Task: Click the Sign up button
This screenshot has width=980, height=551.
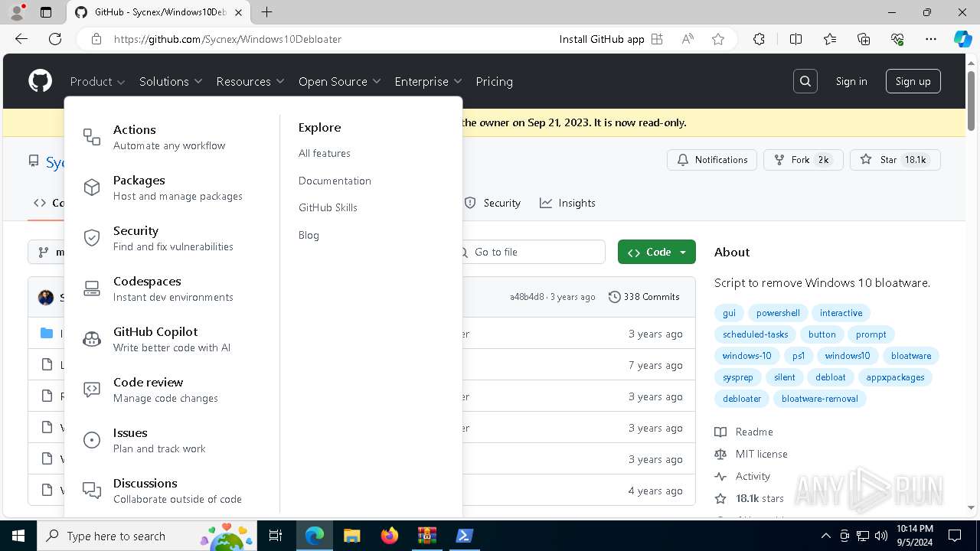Action: click(x=913, y=81)
